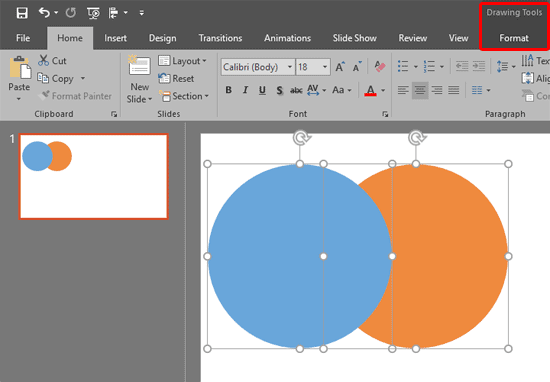The height and width of the screenshot is (382, 550).
Task: Click the Cut button
Action: pyautogui.click(x=52, y=61)
